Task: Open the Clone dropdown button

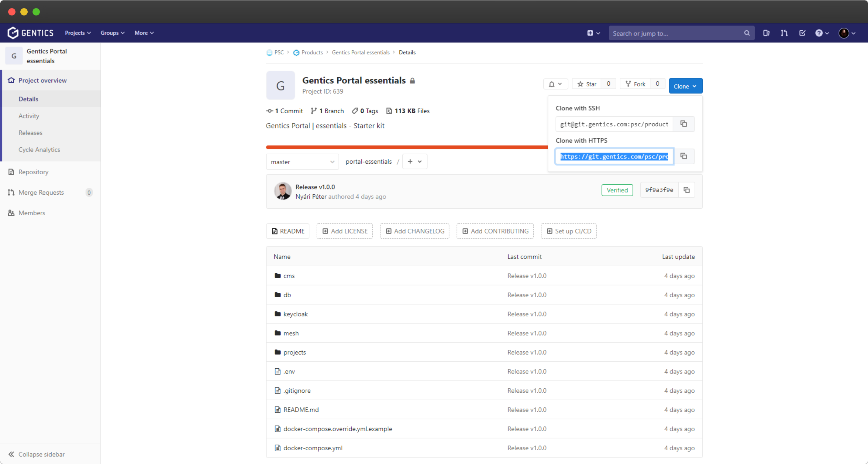Action: (x=685, y=86)
